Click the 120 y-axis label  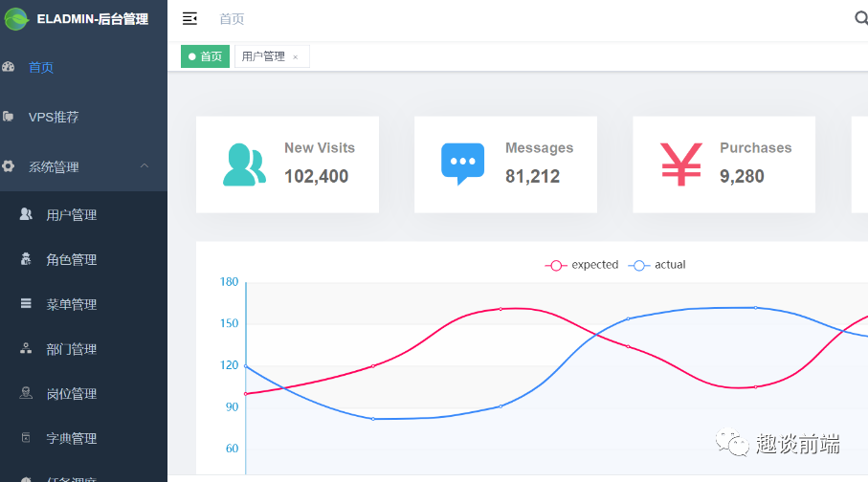tap(229, 365)
